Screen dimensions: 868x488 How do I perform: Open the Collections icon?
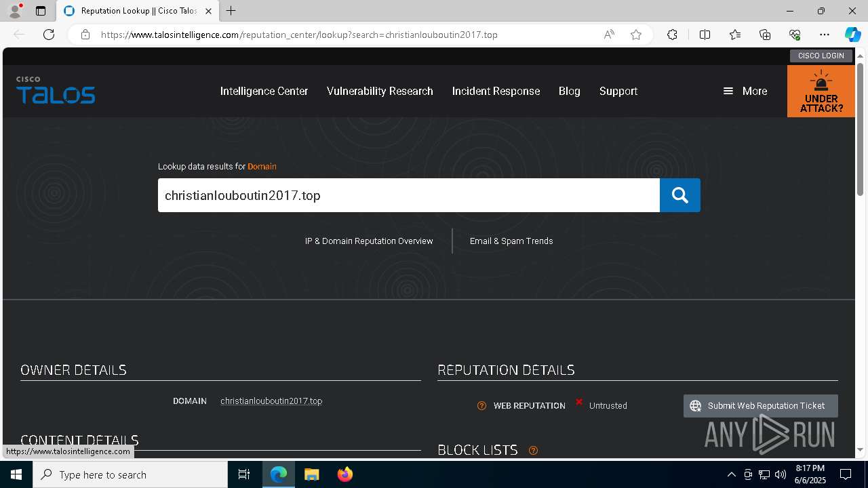pos(765,35)
